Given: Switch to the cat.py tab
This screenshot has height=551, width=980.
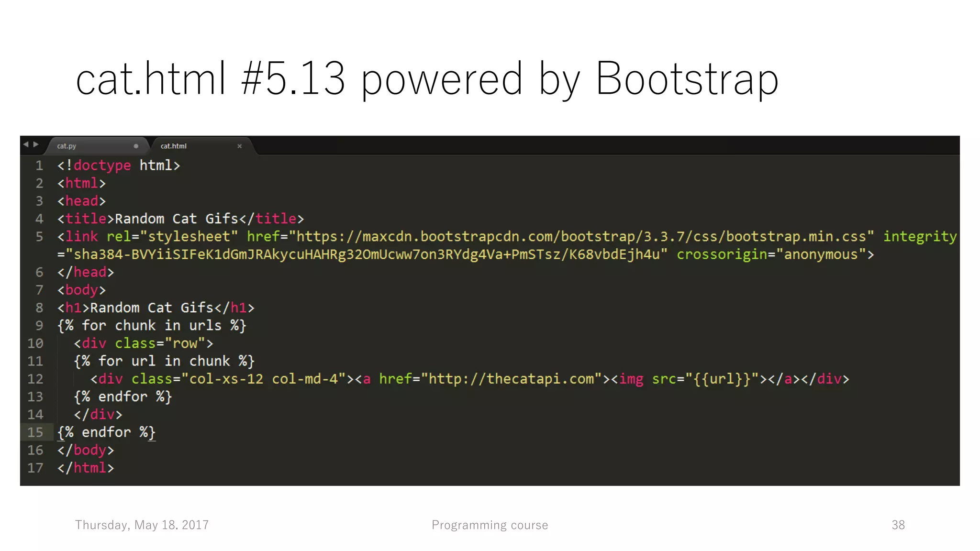Looking at the screenshot, I should [x=67, y=146].
